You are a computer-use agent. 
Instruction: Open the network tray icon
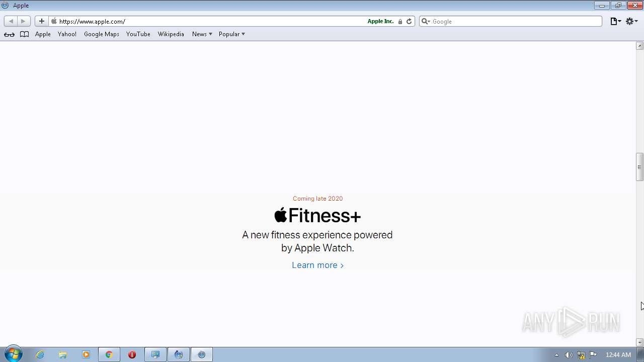581,355
